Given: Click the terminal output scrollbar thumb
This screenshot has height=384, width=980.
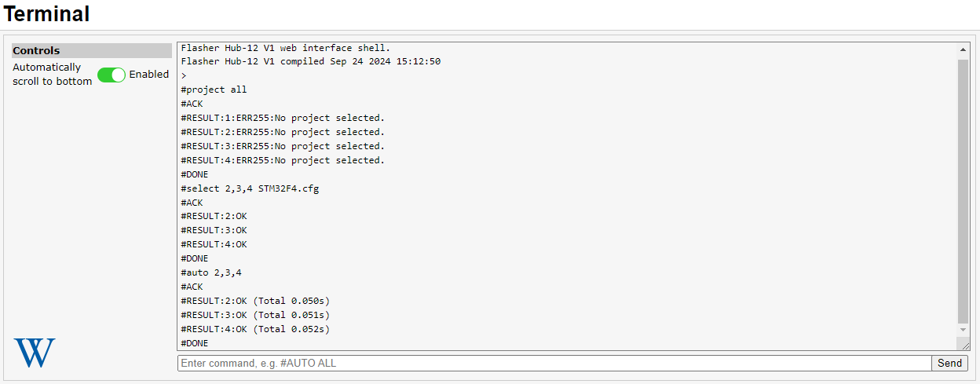Looking at the screenshot, I should 964,188.
